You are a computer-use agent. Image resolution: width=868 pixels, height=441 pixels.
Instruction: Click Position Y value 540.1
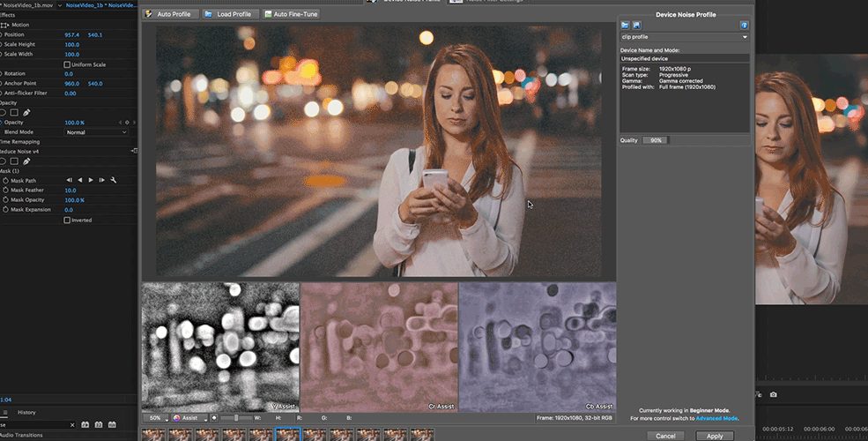pos(95,35)
